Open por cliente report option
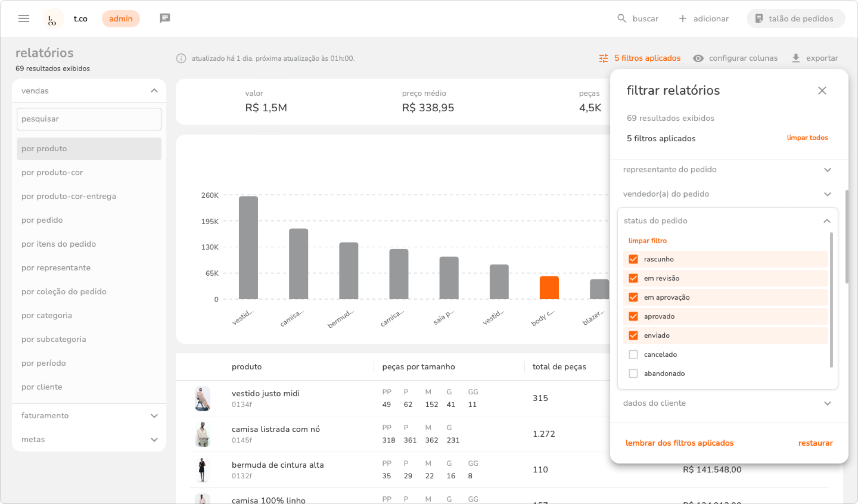 point(42,387)
